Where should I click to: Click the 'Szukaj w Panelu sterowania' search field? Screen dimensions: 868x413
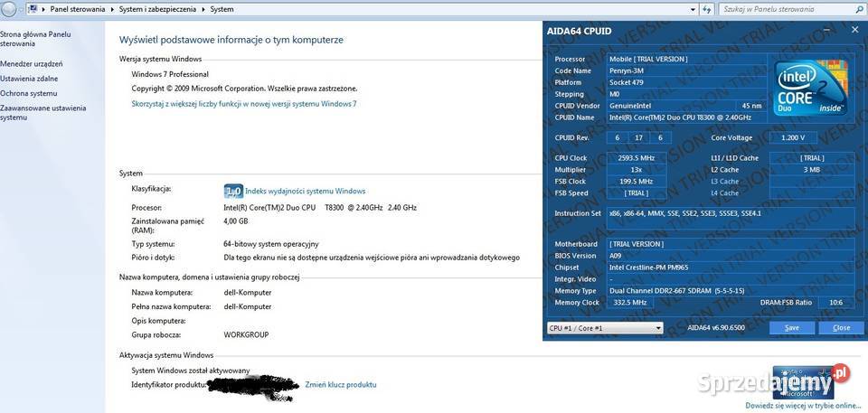pyautogui.click(x=793, y=9)
